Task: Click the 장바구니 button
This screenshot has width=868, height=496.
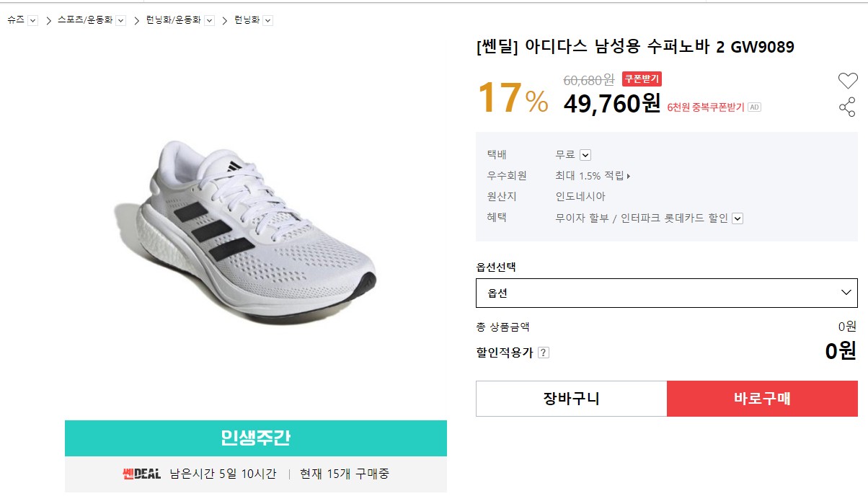Action: (571, 399)
